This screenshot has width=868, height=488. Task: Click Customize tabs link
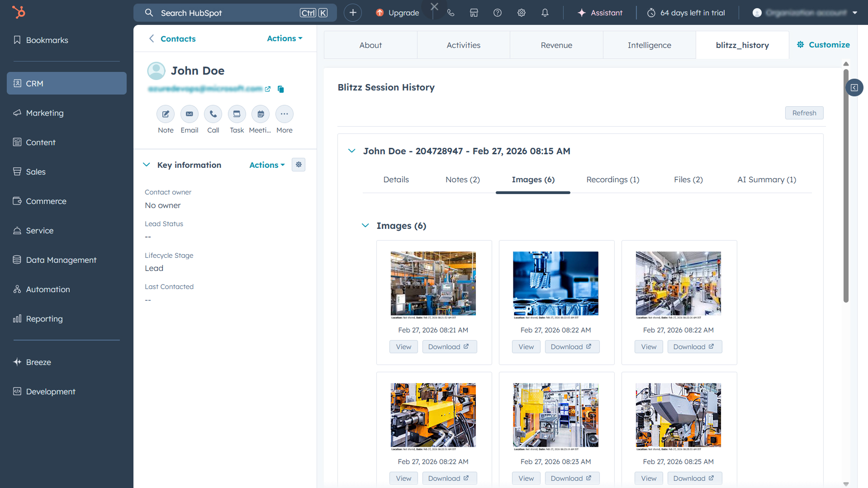point(823,45)
